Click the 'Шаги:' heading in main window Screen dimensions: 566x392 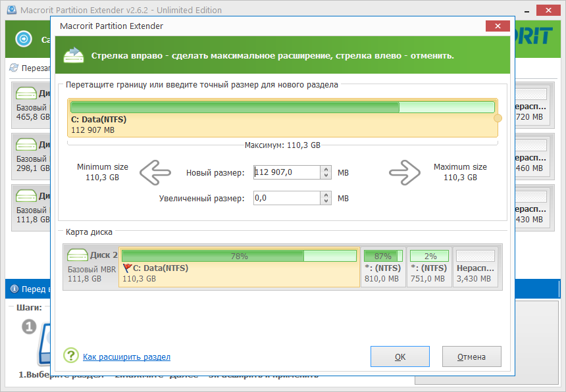[x=29, y=308]
